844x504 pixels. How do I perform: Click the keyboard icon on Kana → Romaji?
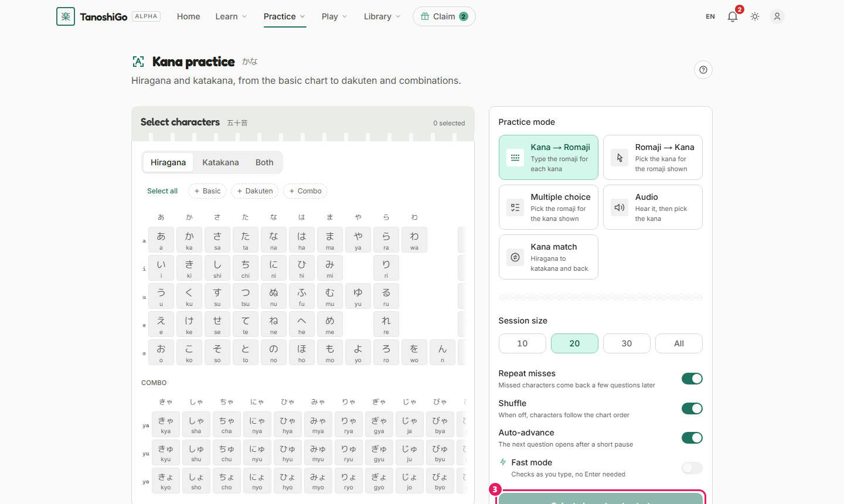(515, 158)
